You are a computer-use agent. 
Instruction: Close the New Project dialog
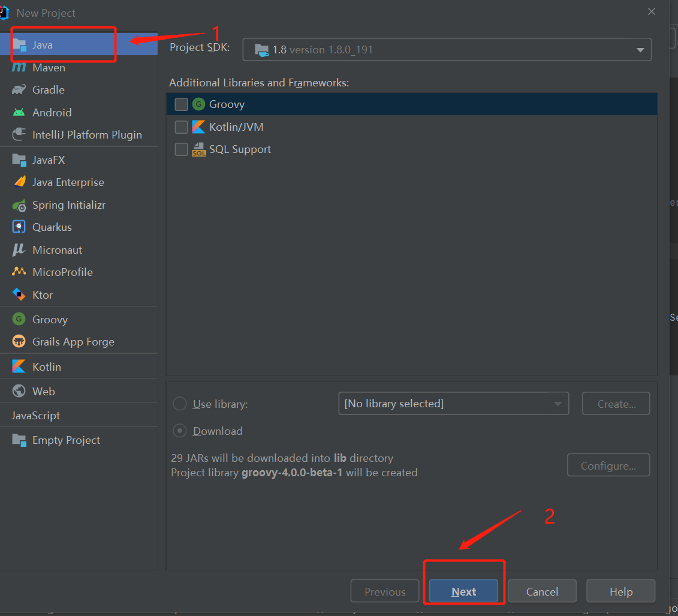[652, 11]
